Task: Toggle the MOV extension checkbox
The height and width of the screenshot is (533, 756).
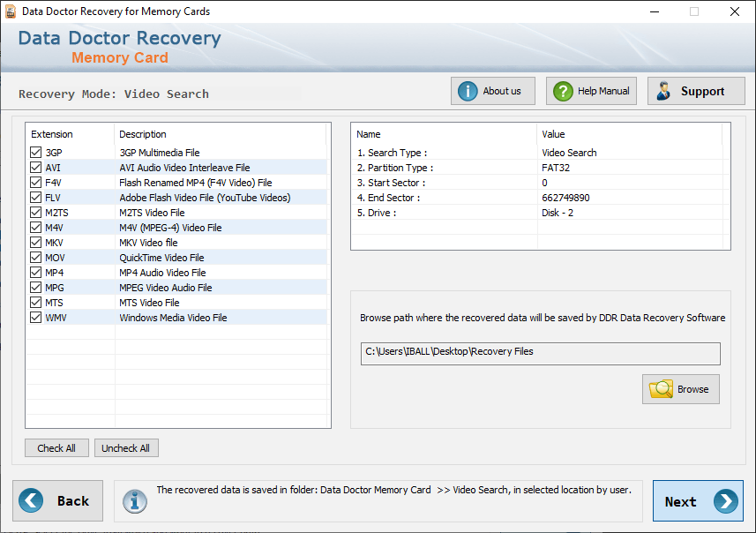Action: tap(35, 257)
